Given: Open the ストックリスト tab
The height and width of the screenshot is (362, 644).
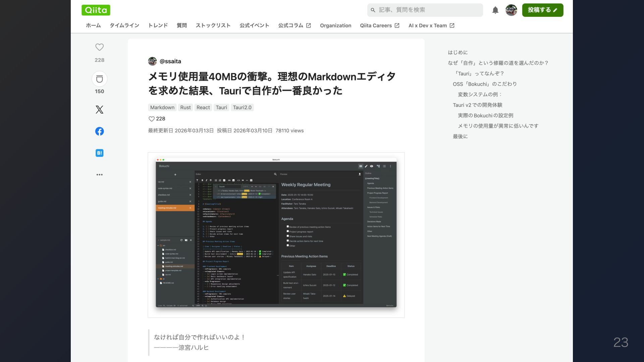Looking at the screenshot, I should (213, 25).
